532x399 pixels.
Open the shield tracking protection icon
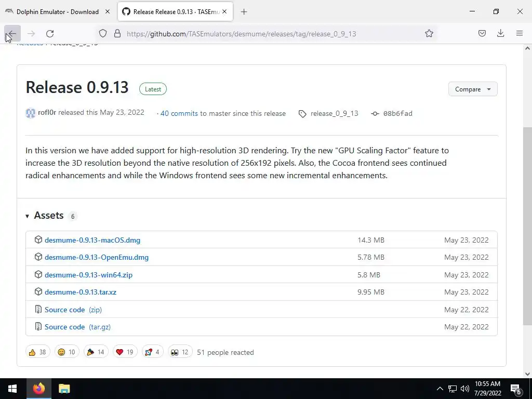tap(103, 33)
